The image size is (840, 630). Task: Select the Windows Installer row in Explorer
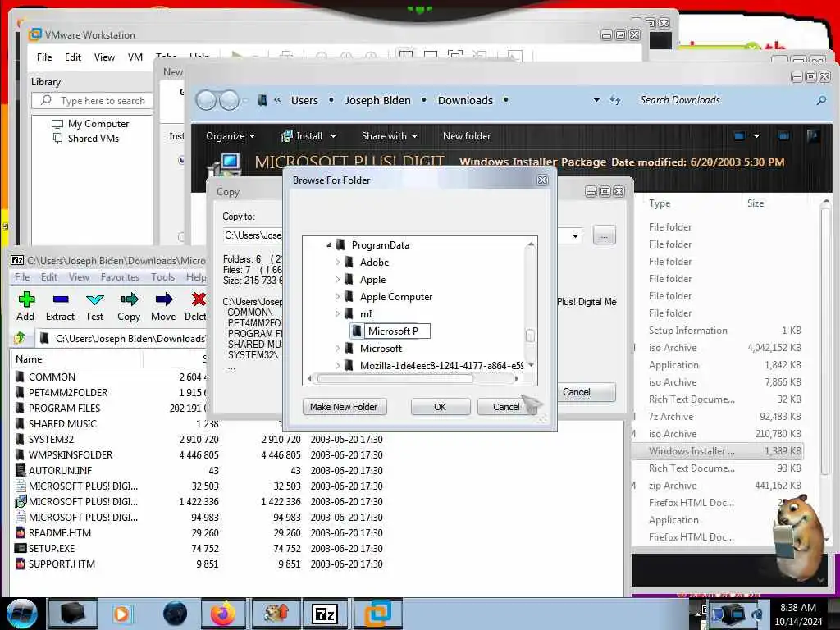(x=718, y=451)
